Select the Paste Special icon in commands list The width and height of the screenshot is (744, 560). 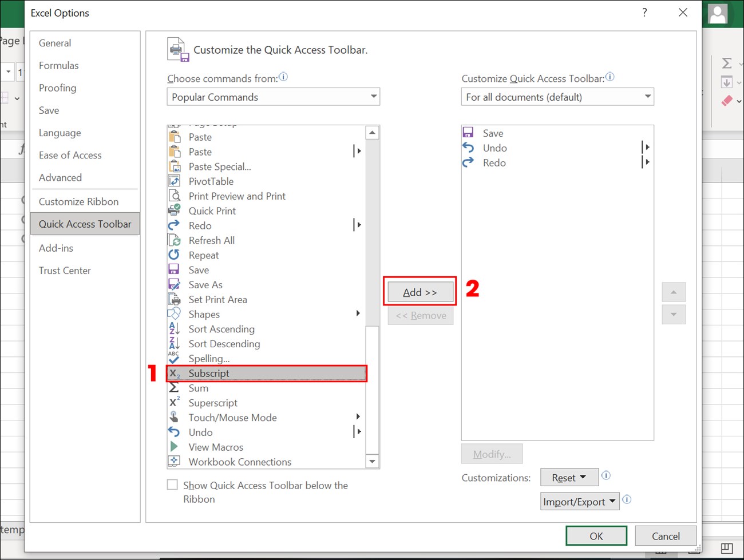pos(175,166)
